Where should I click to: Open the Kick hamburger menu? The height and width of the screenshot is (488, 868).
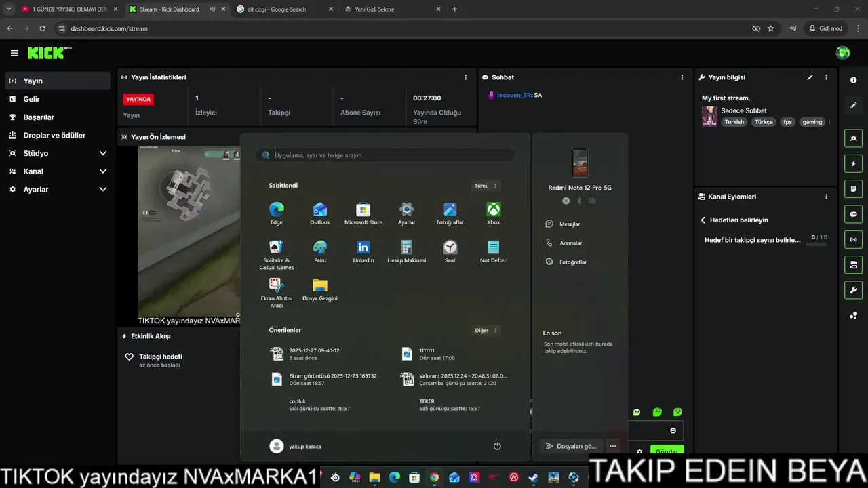(14, 53)
